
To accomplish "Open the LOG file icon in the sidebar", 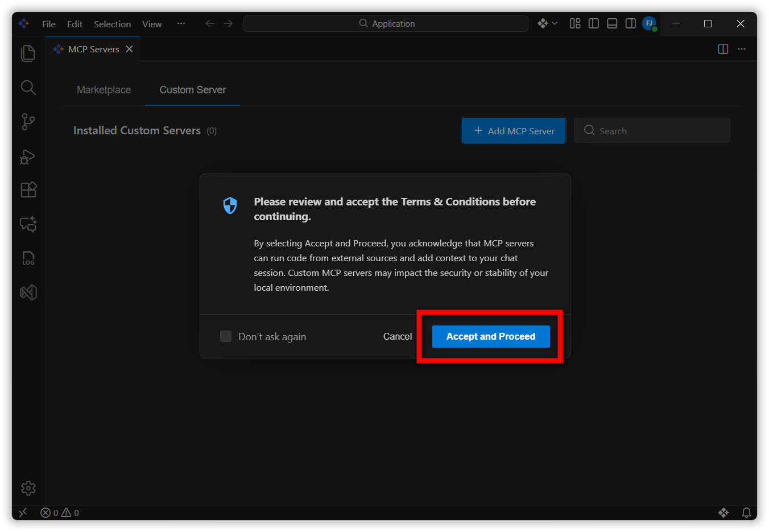I will click(x=28, y=258).
